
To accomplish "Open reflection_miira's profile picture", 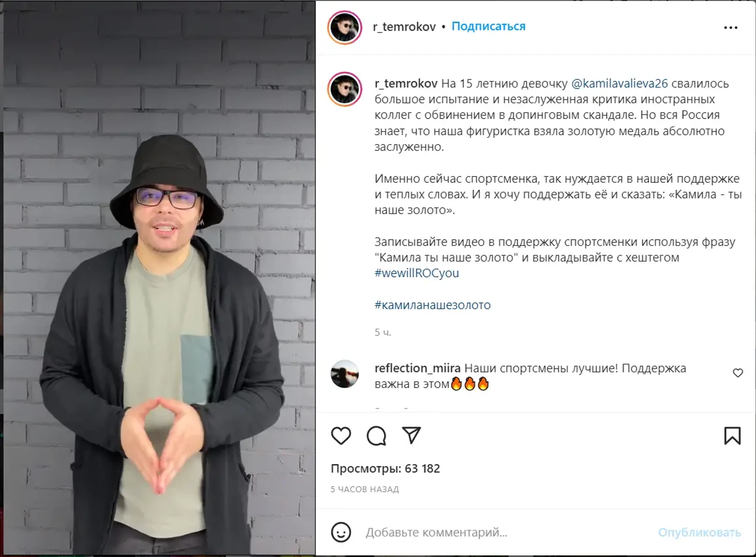I will tap(344, 374).
